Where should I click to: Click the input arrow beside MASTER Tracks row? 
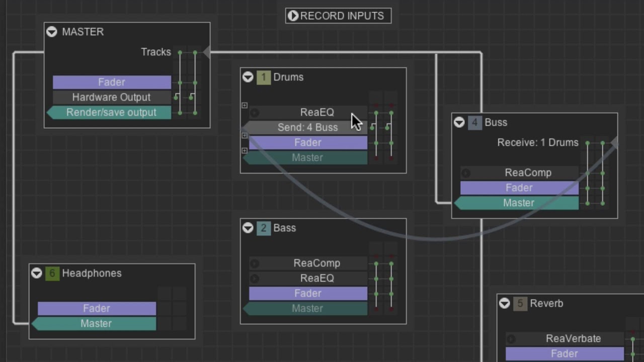pyautogui.click(x=206, y=52)
